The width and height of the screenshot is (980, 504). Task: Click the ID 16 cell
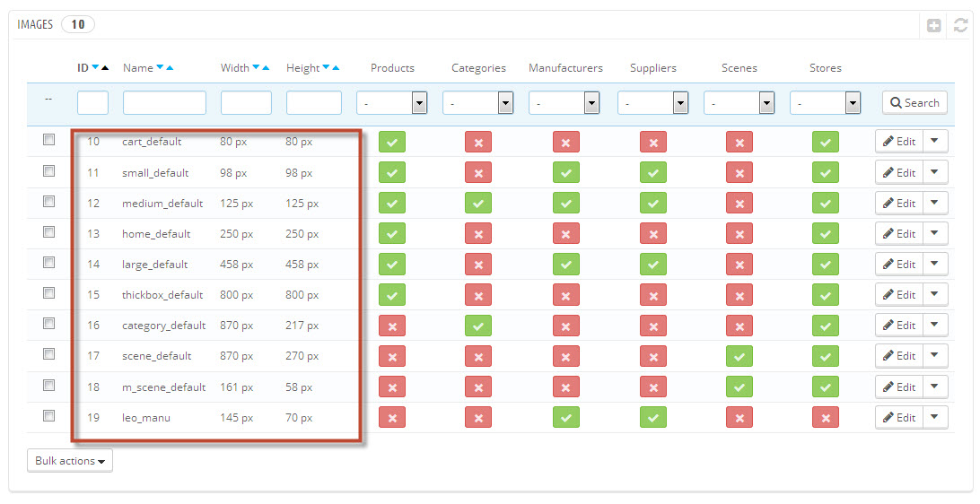tap(93, 326)
